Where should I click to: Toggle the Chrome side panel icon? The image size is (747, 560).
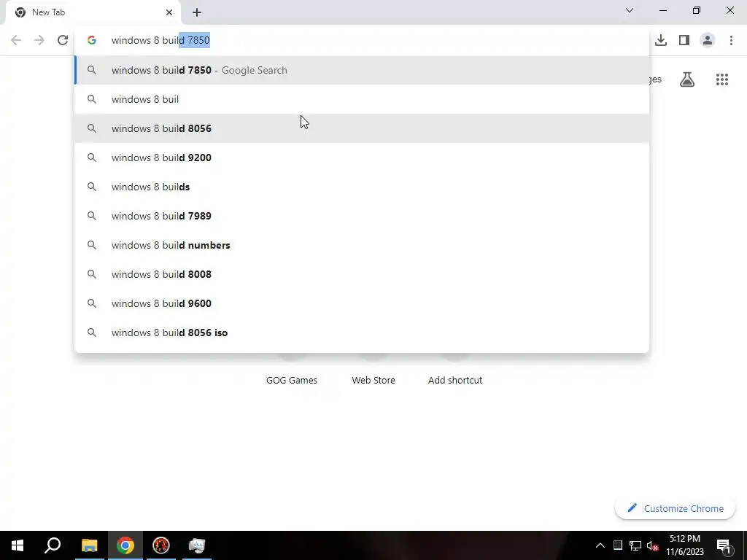684,40
